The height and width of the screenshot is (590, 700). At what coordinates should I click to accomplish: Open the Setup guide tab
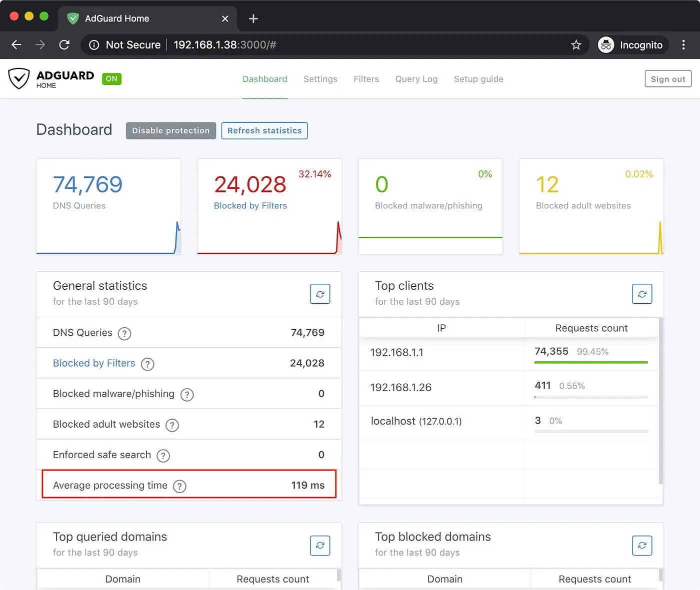(478, 79)
